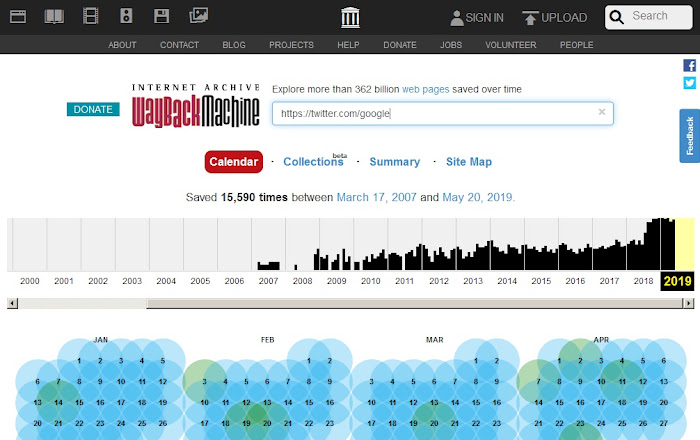The image size is (700, 440).
Task: Clear the URL field with X
Action: coord(602,112)
